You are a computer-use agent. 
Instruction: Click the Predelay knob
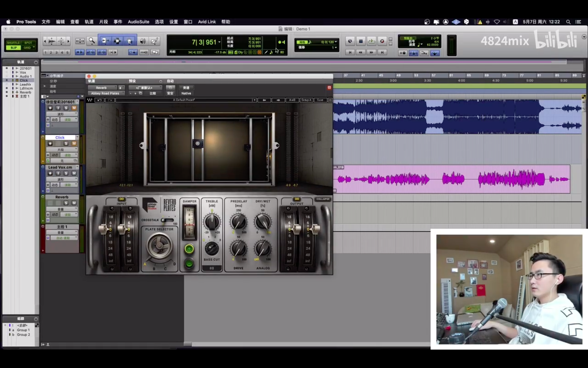(x=238, y=222)
